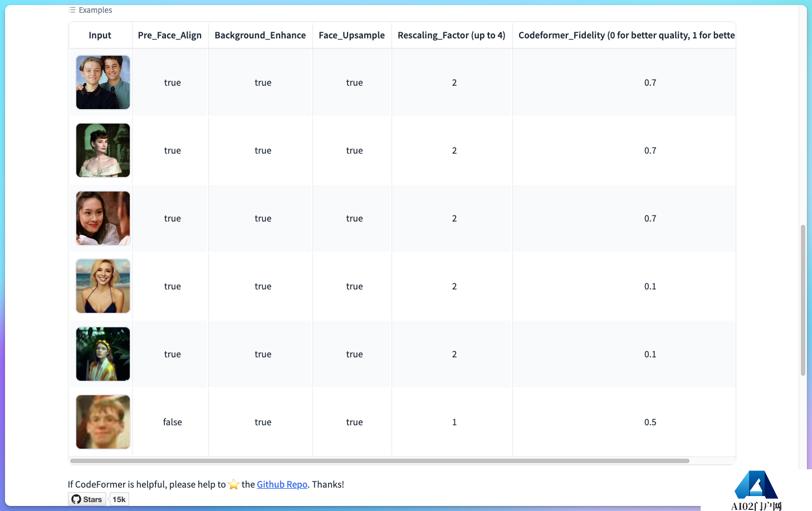Open the Github Repo link
The width and height of the screenshot is (812, 511).
click(x=282, y=484)
